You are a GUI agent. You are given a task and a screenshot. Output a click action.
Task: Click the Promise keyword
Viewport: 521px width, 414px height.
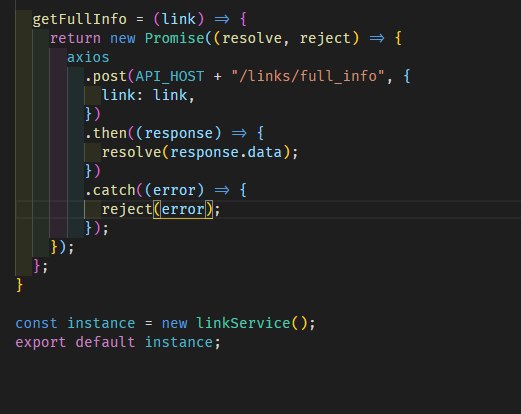(175, 38)
